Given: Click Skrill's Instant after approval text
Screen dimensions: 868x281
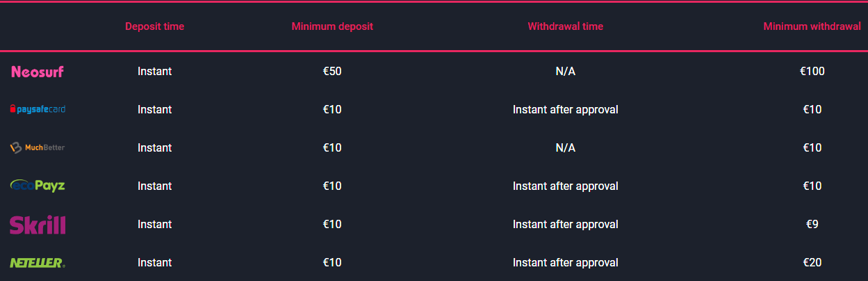Looking at the screenshot, I should click(565, 224).
